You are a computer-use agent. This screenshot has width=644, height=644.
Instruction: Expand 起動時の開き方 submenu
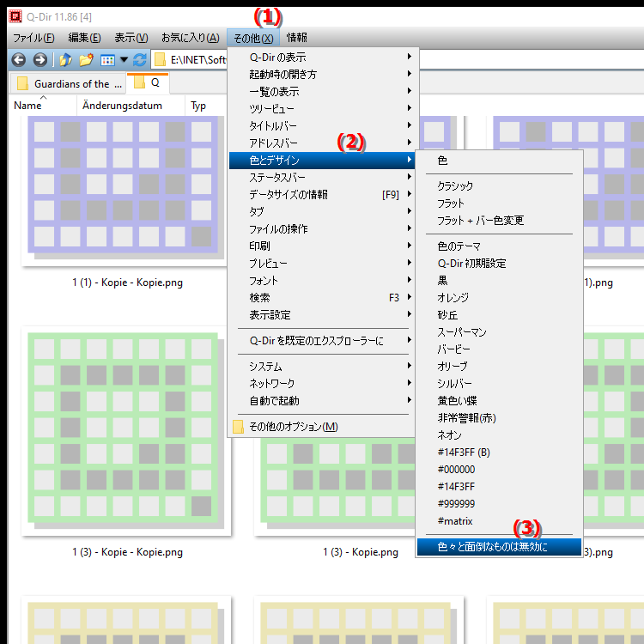(322, 75)
